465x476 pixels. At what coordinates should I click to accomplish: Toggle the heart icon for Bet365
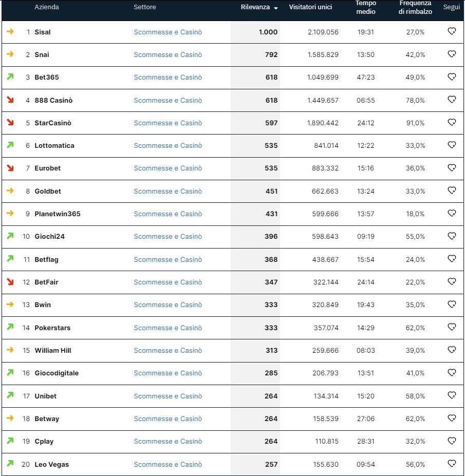[x=452, y=77]
